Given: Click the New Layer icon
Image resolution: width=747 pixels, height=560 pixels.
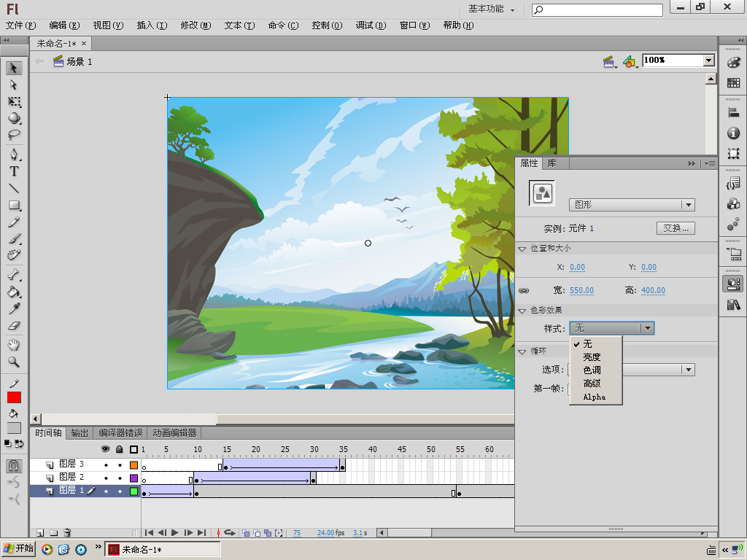Looking at the screenshot, I should 40,533.
